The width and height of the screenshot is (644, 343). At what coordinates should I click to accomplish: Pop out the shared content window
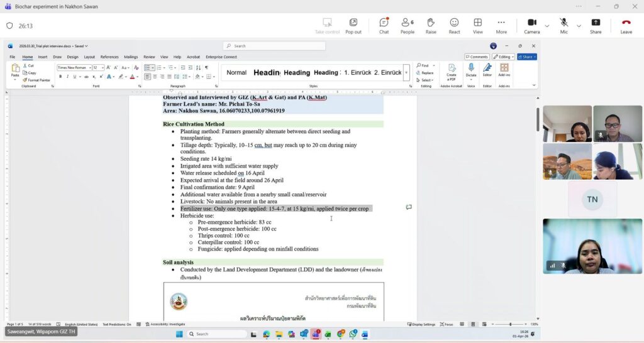tap(353, 25)
